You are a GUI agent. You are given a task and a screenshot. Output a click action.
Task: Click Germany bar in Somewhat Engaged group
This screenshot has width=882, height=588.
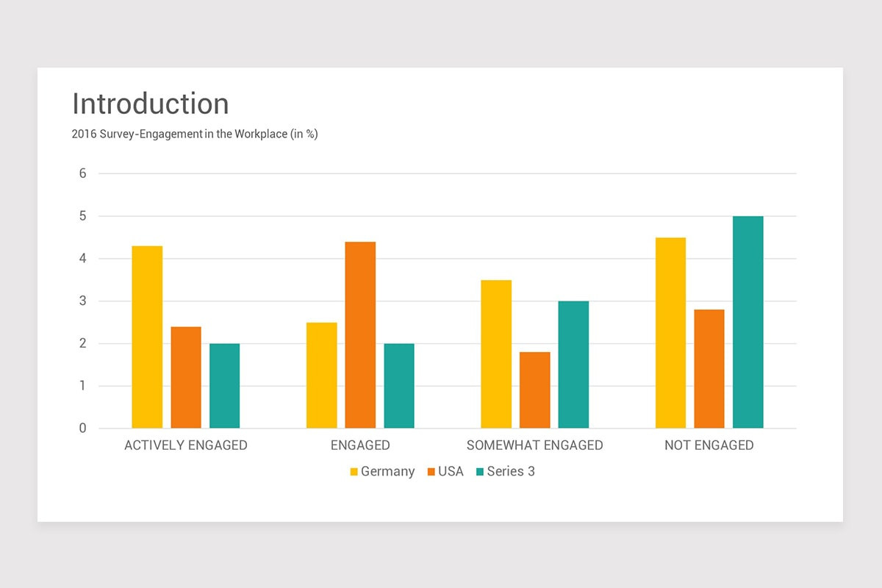[496, 354]
